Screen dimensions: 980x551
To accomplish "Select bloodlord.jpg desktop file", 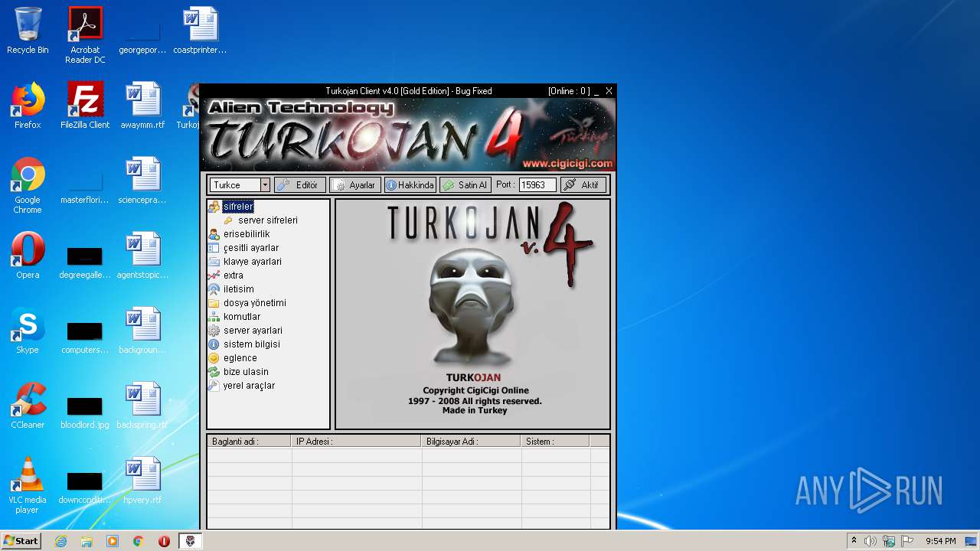I will (x=85, y=412).
